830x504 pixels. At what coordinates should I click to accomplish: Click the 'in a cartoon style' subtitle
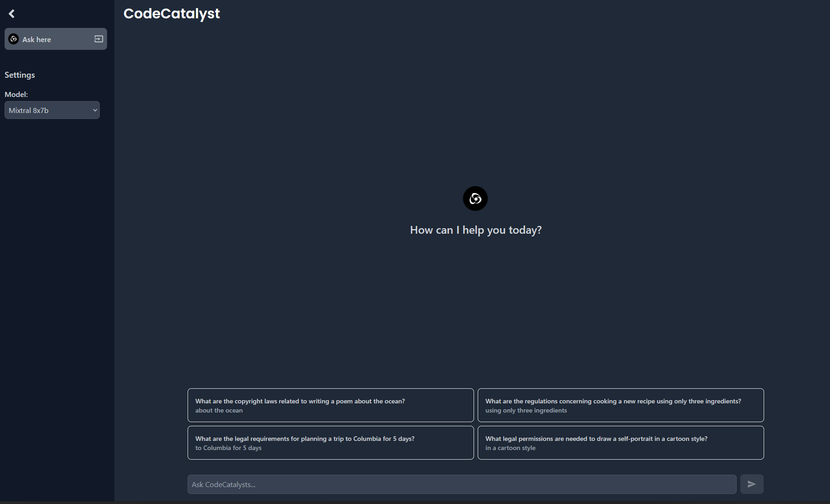point(510,448)
